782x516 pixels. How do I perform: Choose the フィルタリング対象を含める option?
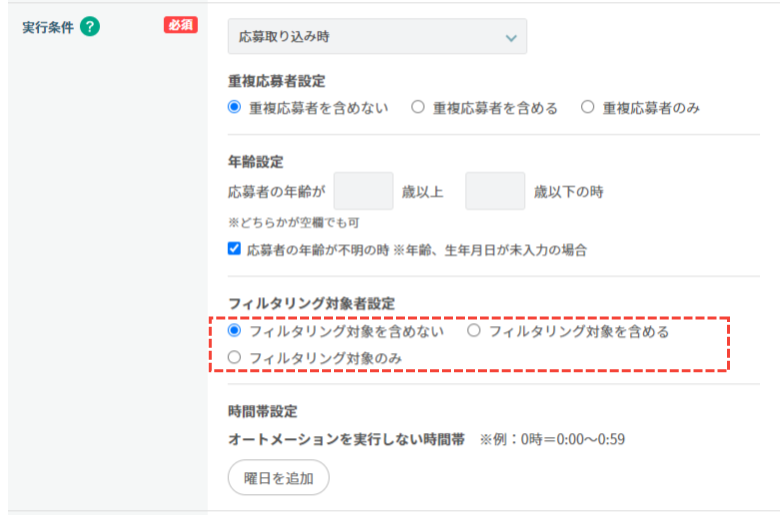pyautogui.click(x=474, y=330)
